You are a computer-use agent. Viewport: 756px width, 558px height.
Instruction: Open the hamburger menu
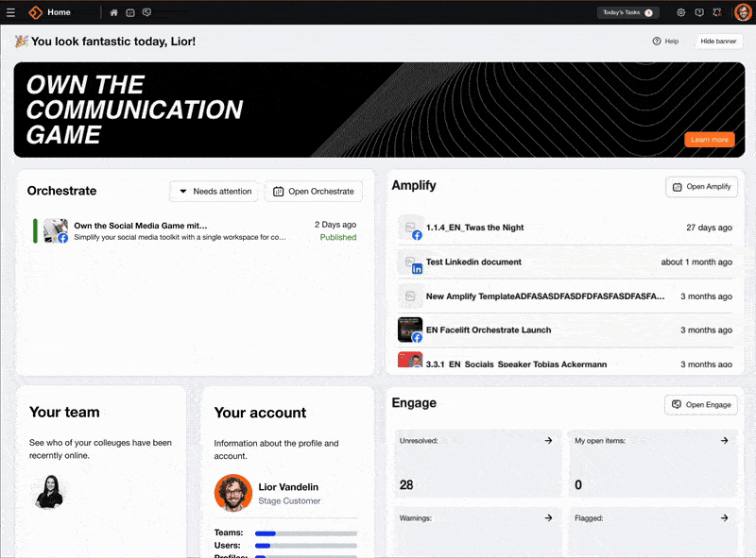click(10, 12)
